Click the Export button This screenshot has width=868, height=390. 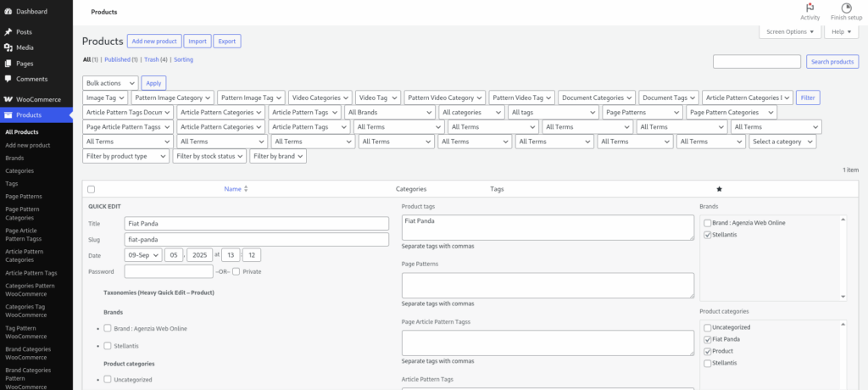pyautogui.click(x=227, y=41)
